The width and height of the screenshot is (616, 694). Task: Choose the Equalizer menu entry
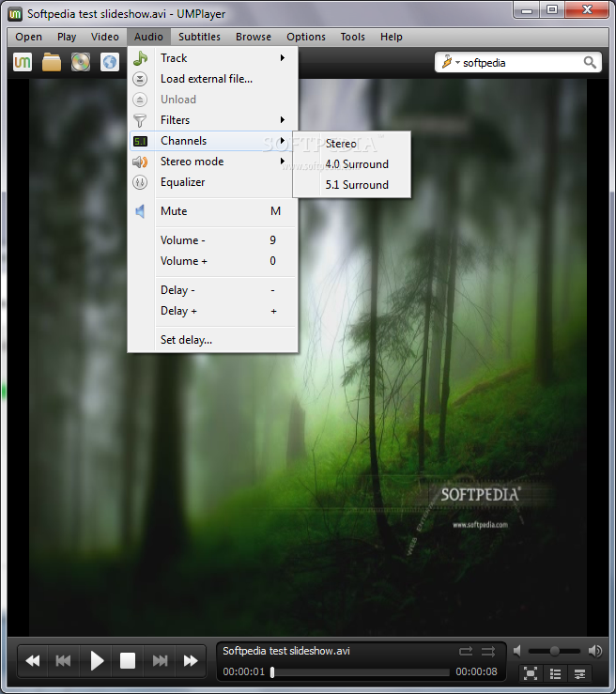point(213,182)
